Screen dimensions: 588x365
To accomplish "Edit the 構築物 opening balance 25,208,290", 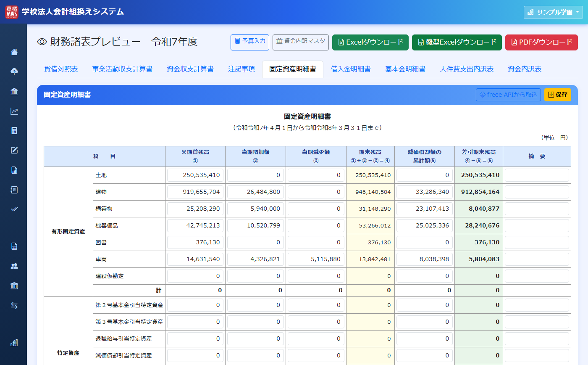I will tap(195, 209).
